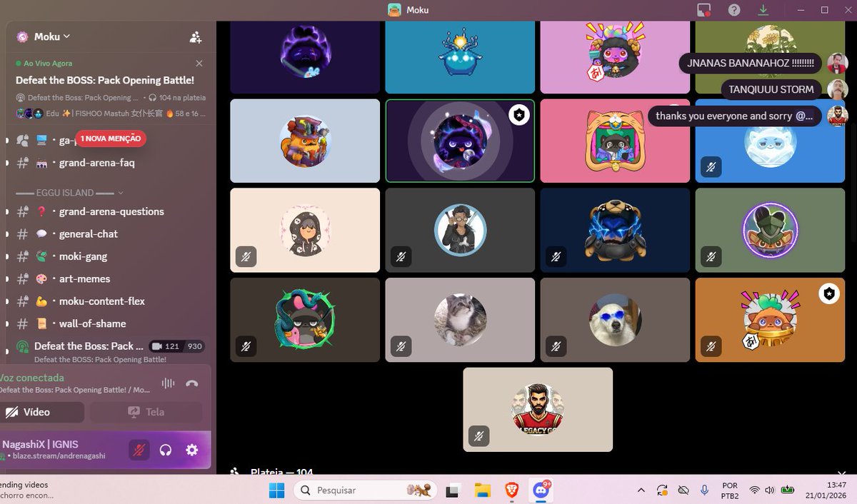Open the screen recording icon in title bar
Screen dimensions: 857x504
704,10
